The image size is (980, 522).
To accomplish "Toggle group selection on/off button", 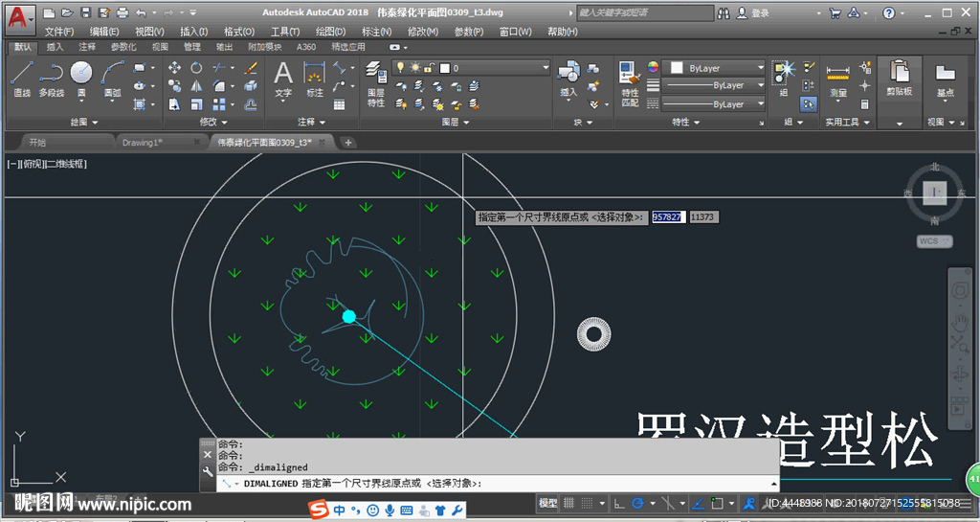I will (x=809, y=104).
